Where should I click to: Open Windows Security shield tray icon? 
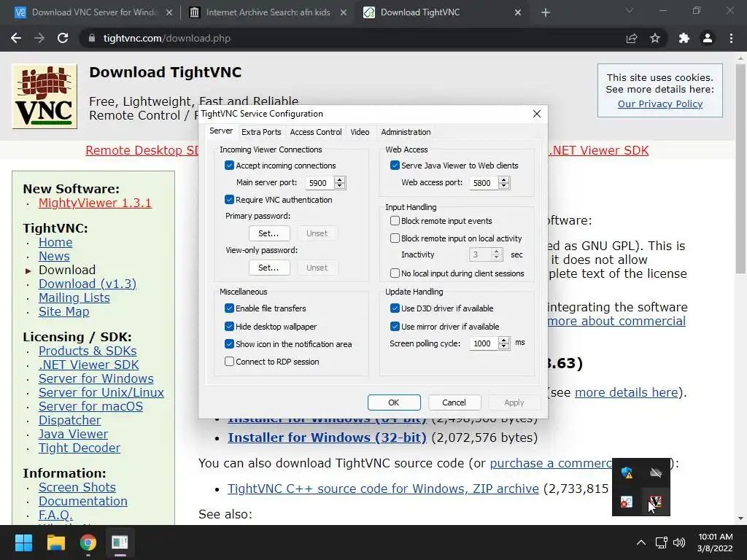click(627, 472)
